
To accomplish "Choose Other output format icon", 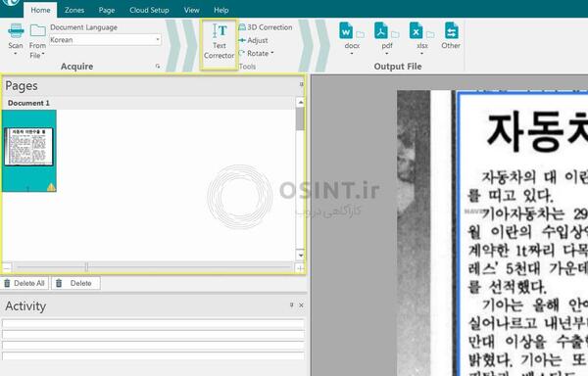I will [451, 30].
